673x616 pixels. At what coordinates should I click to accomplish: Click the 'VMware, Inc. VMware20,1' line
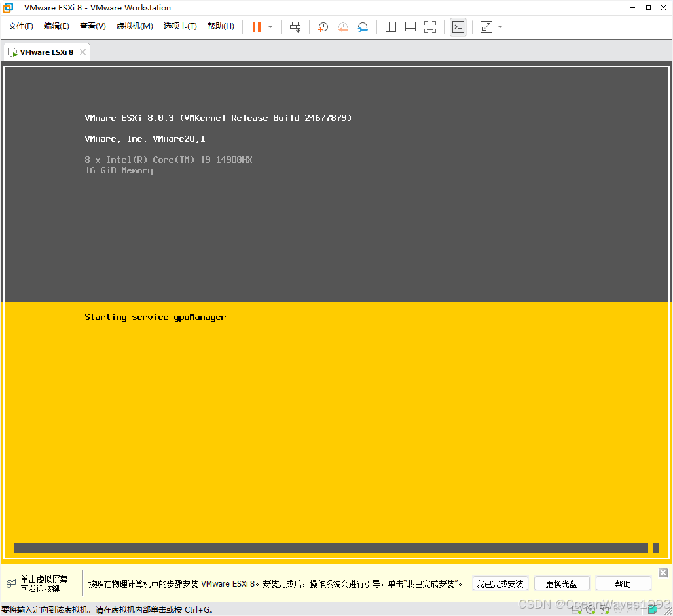coord(145,139)
